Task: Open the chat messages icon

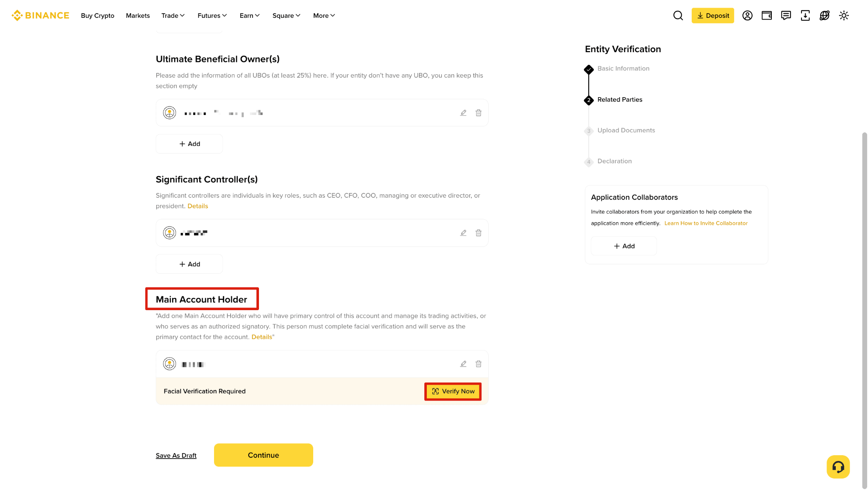Action: click(x=786, y=16)
